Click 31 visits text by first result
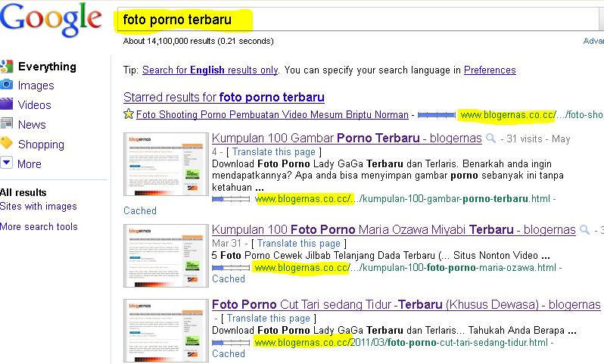 (x=525, y=139)
